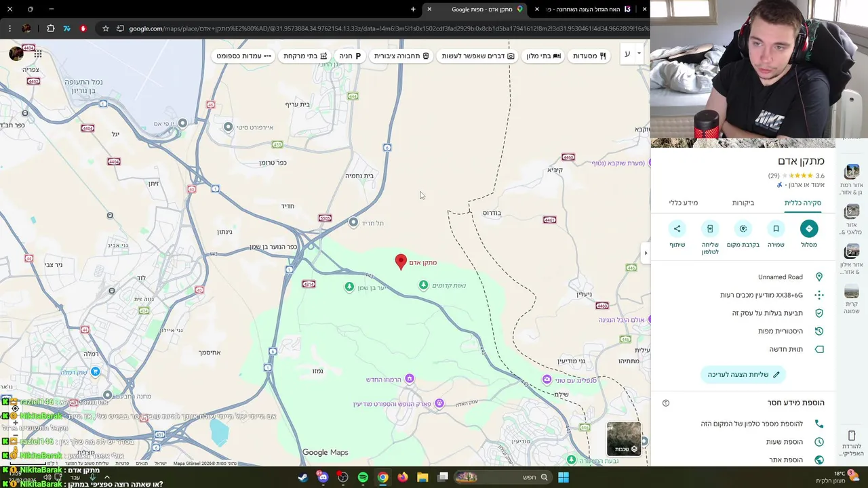Select the ATMs (עמדות כספומט) chip
The height and width of the screenshot is (488, 868).
coord(243,56)
